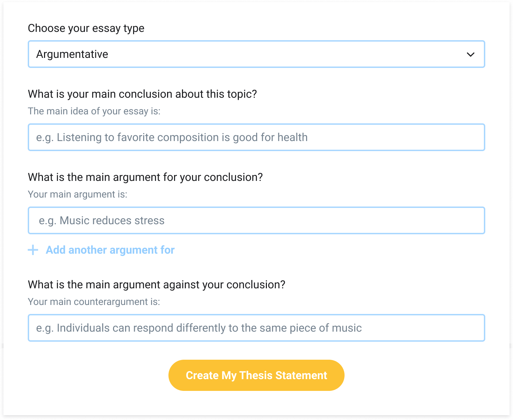Click the chevron arrow in essay type box
Screen dimensions: 513x420
pos(470,54)
